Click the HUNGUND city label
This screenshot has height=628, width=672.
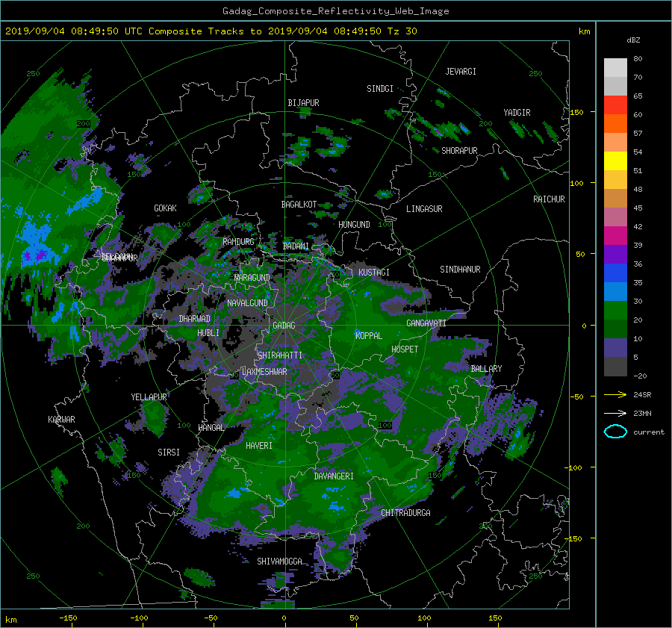coord(354,225)
